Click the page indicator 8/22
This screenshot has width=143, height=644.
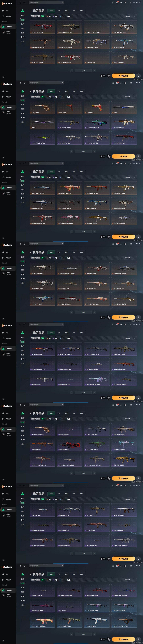point(83,634)
